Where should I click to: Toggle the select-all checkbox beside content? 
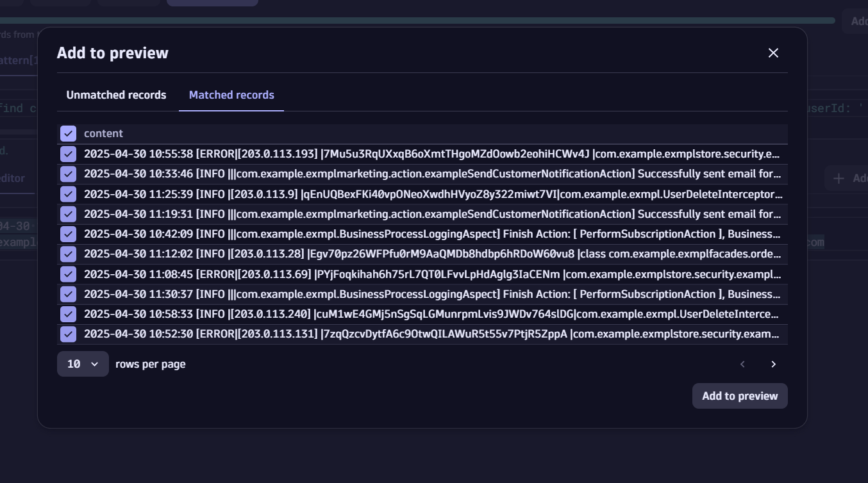[x=68, y=133]
